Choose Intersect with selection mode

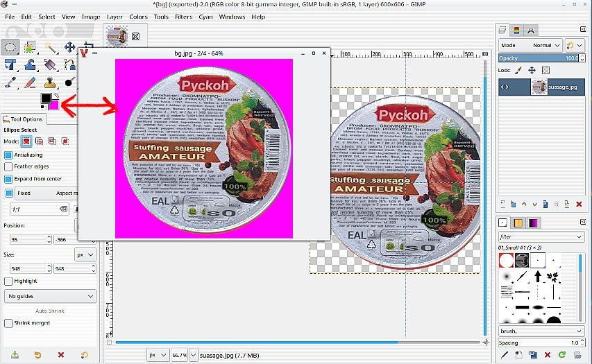(65, 141)
